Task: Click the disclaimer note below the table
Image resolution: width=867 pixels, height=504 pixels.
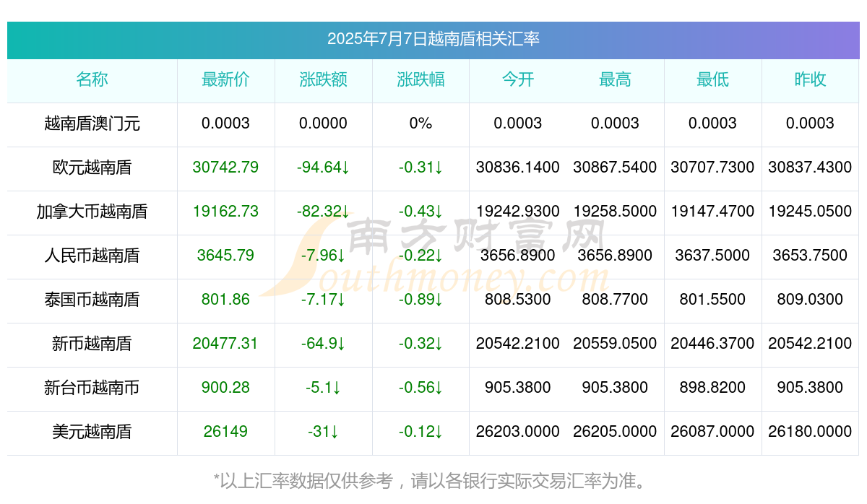Action: 433,481
